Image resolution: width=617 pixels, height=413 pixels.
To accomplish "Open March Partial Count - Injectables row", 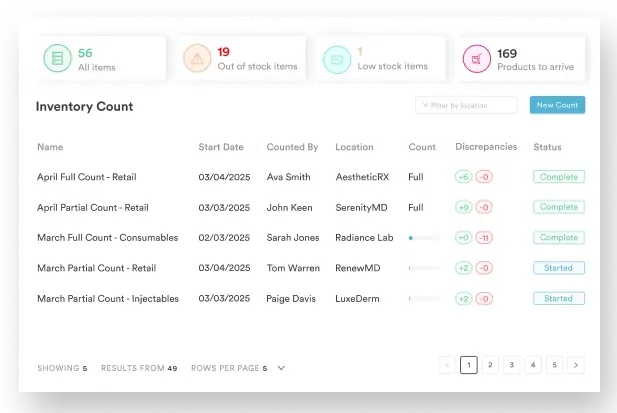I will (x=311, y=299).
